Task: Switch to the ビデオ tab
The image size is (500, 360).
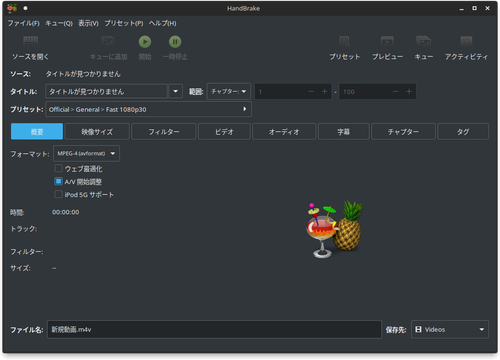Action: pos(224,132)
